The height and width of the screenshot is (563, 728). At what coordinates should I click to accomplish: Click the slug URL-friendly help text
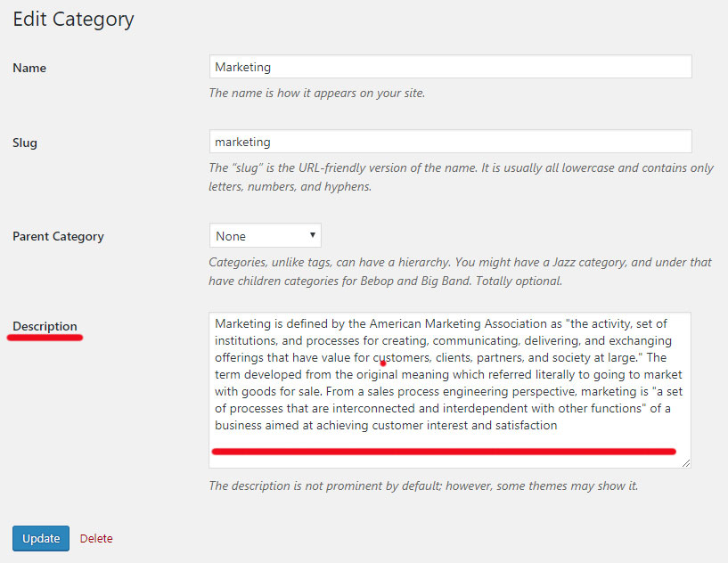coord(461,177)
